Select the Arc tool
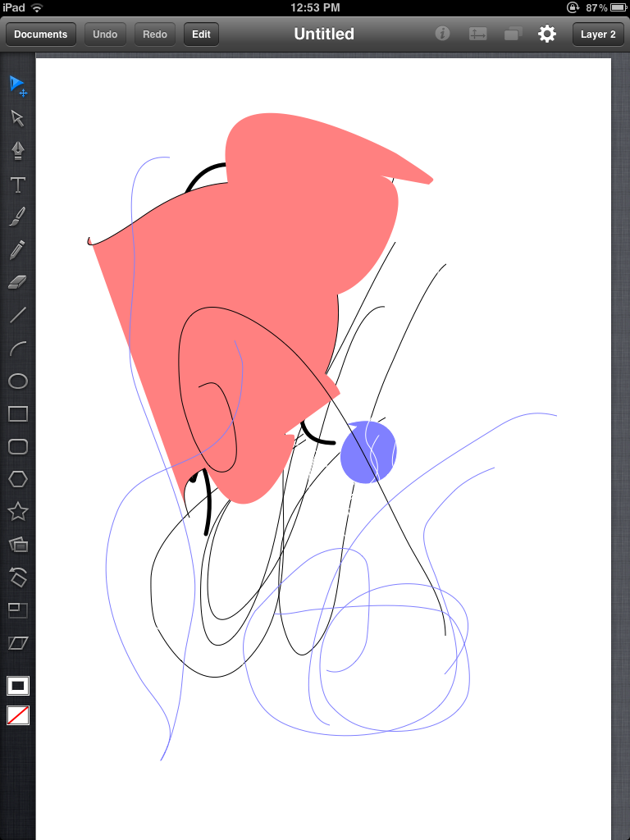Viewport: 630px width, 840px height. click(x=17, y=349)
